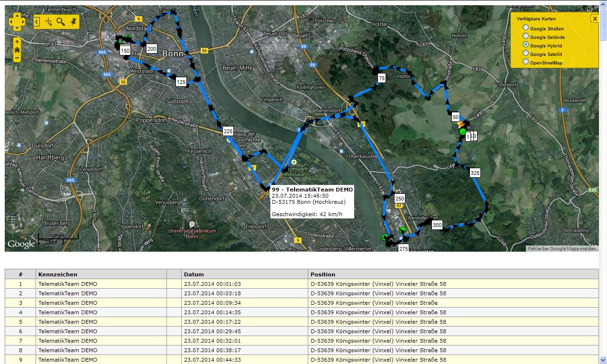Click route marker labeled 325
607x364 pixels.
[x=475, y=173]
